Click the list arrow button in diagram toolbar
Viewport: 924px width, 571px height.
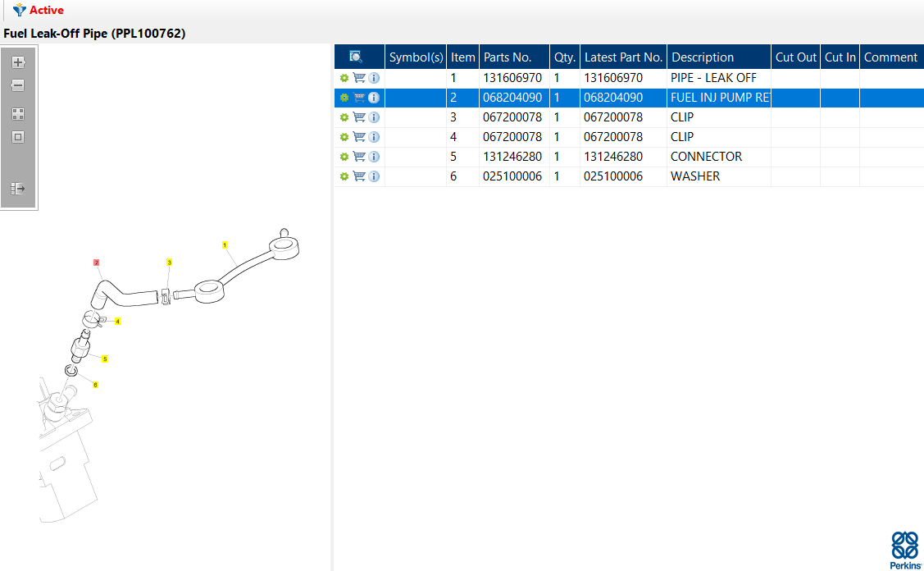pyautogui.click(x=18, y=189)
